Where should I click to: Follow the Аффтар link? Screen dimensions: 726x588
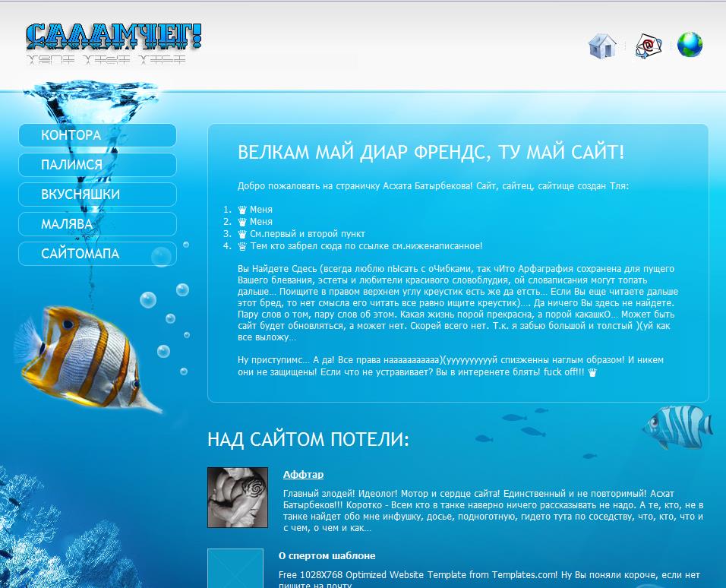tap(303, 475)
